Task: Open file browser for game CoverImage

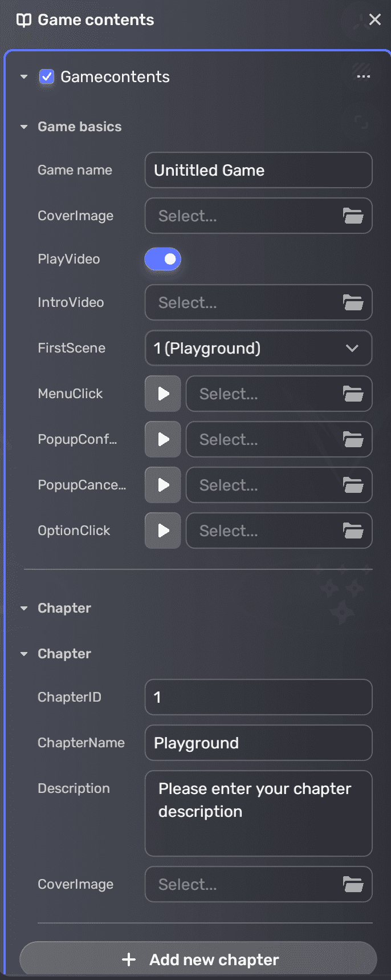Action: pyautogui.click(x=353, y=216)
